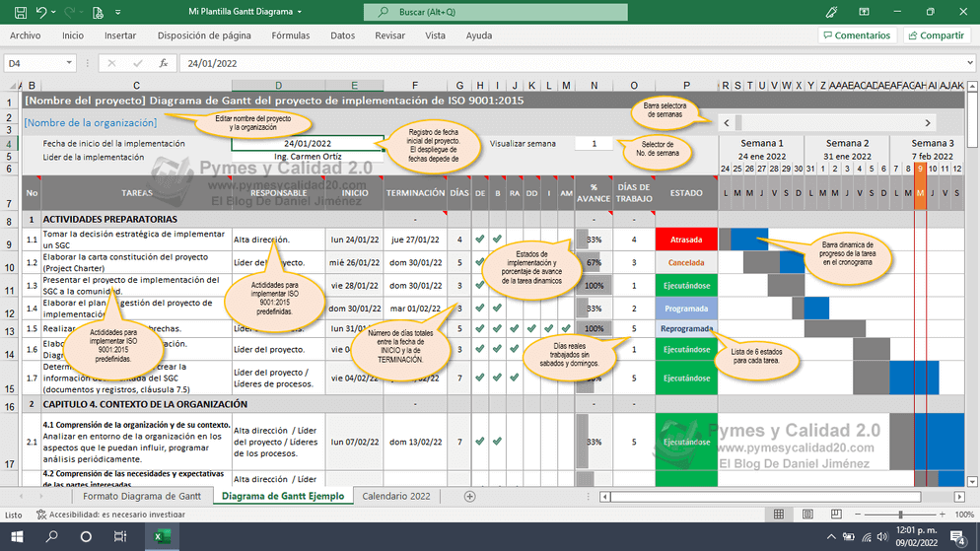The width and height of the screenshot is (980, 551).
Task: Click the AM checkmark in row 1.5
Action: coord(566,328)
